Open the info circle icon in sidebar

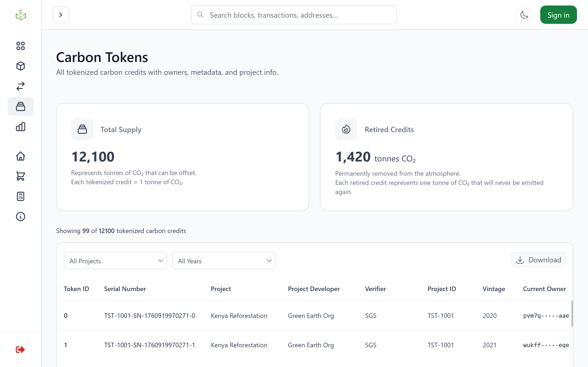point(20,217)
